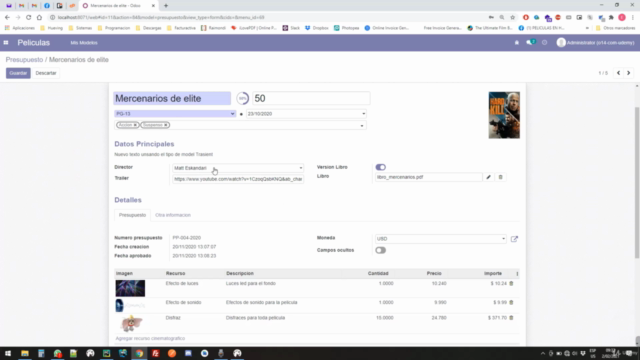Edit the libro_mercenarios.pdf file with pencil
640x360 pixels.
click(x=489, y=177)
